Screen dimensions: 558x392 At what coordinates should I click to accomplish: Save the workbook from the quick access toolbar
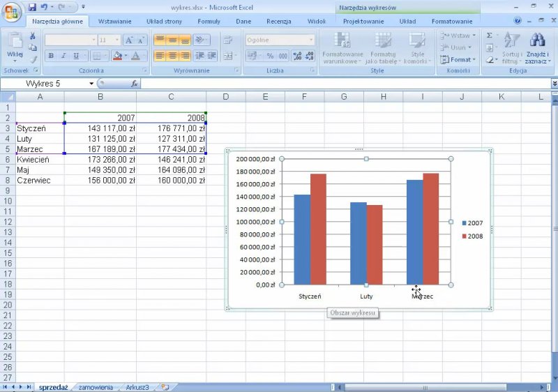pos(32,7)
